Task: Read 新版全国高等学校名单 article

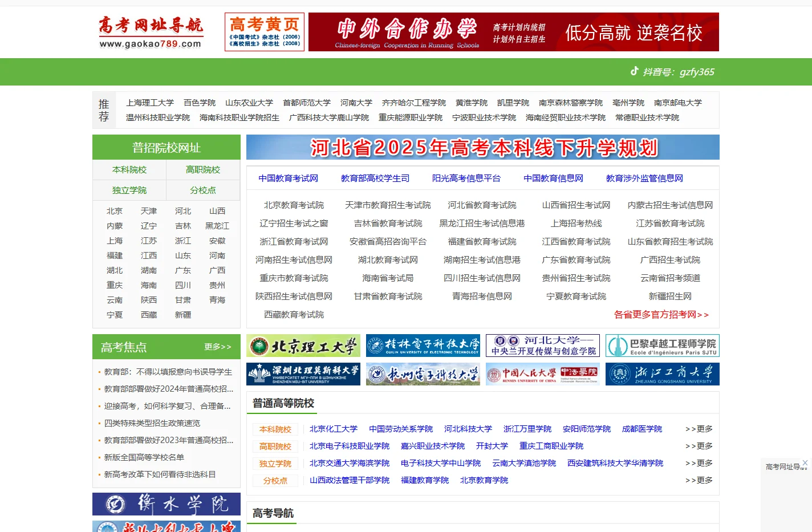Action: (x=144, y=457)
